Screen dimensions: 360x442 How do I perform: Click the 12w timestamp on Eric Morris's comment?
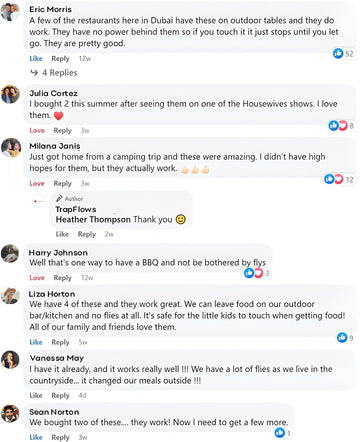(85, 58)
